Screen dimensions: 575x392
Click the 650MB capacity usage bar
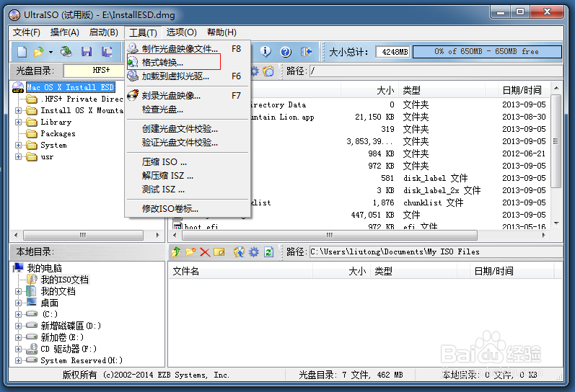(487, 52)
